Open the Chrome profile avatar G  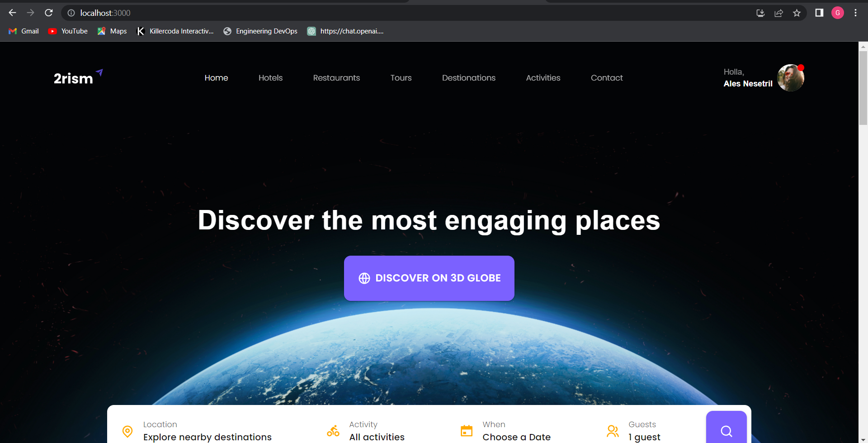tap(838, 13)
